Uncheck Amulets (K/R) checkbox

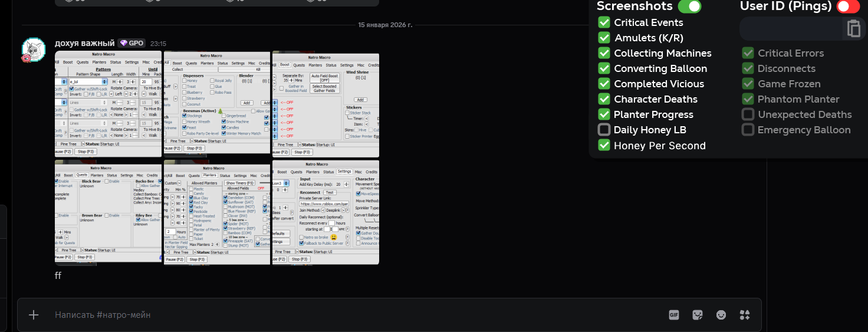604,38
